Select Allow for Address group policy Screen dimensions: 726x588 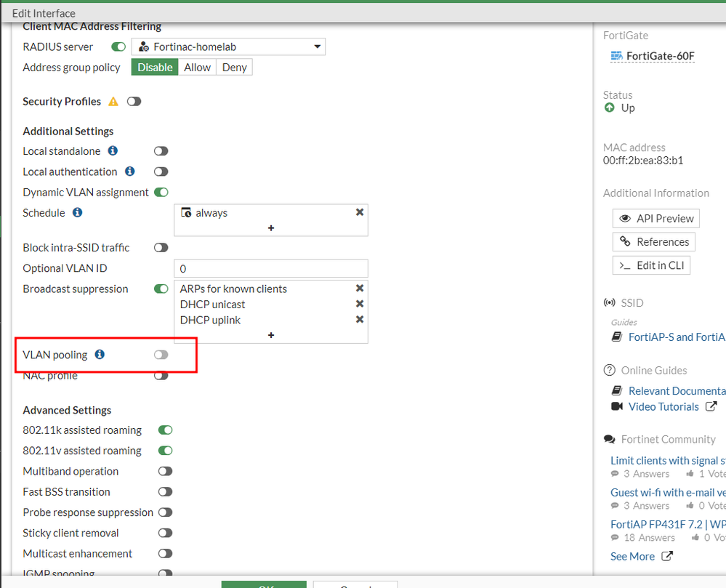197,67
